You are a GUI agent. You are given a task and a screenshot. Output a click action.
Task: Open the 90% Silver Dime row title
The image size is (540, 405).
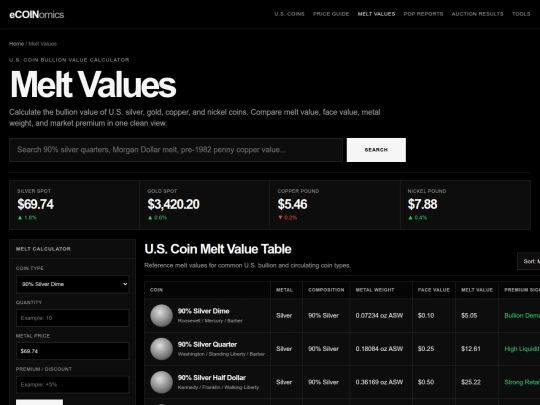(204, 311)
